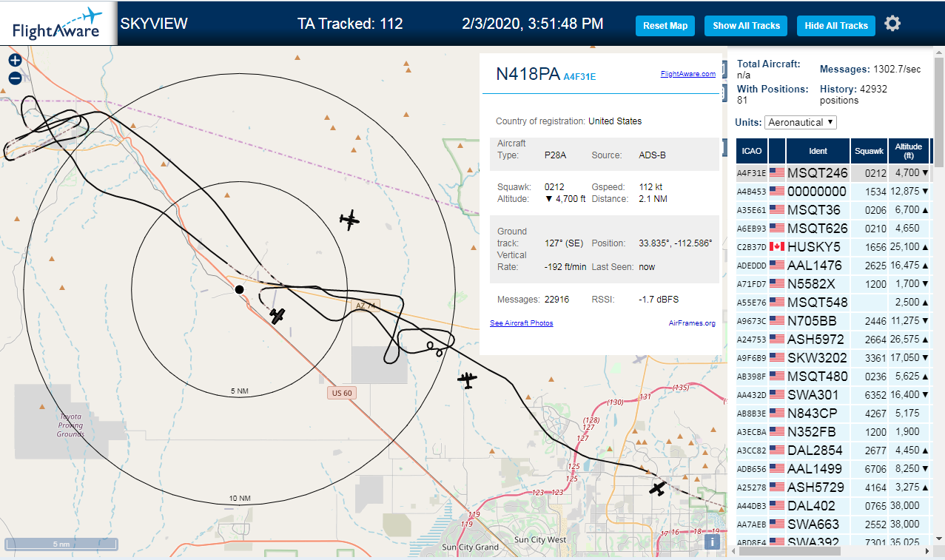The height and width of the screenshot is (560, 945).
Task: Sort table by Squawk column
Action: click(869, 151)
